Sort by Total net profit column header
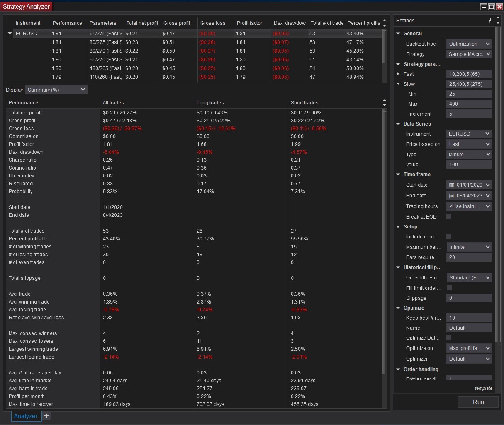 (142, 23)
